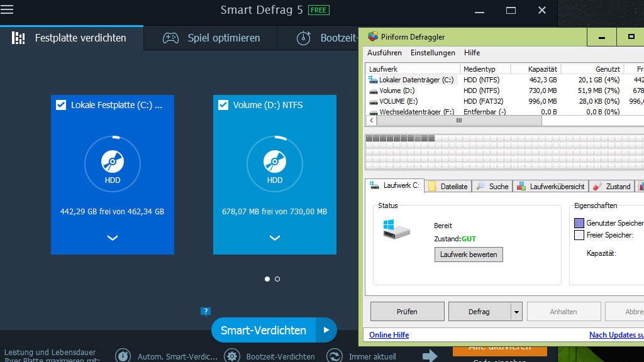Click the "51,9 MB (7%)" used cell
This screenshot has height=362, width=644.
599,90
